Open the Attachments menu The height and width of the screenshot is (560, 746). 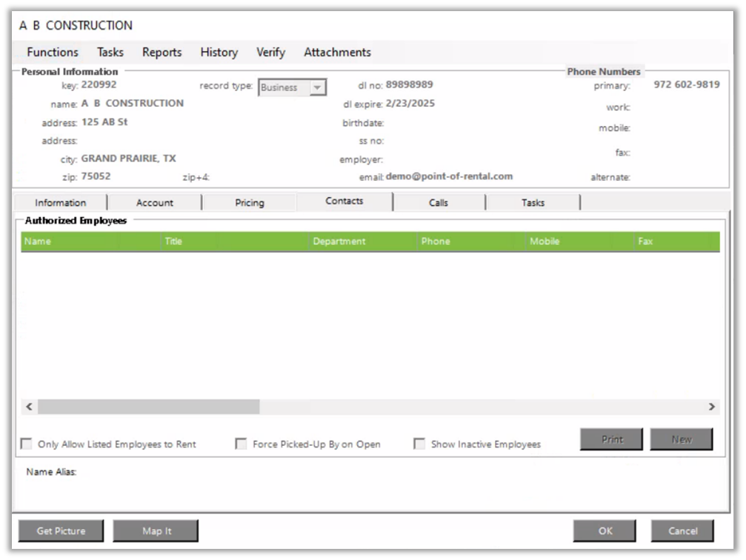tap(337, 53)
